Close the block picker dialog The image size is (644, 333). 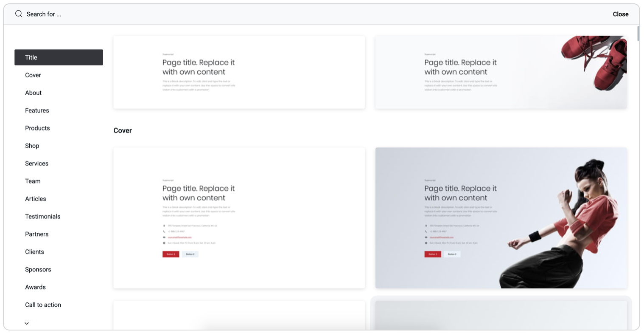(x=620, y=14)
